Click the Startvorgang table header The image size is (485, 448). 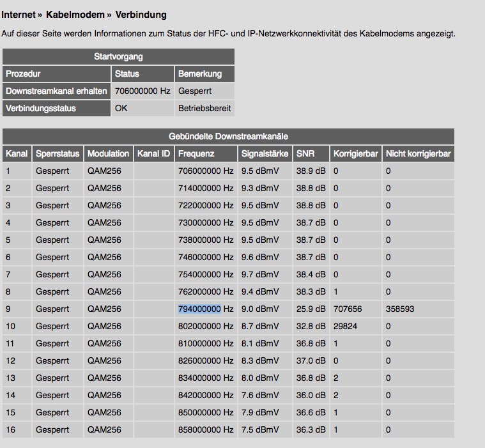click(x=118, y=56)
